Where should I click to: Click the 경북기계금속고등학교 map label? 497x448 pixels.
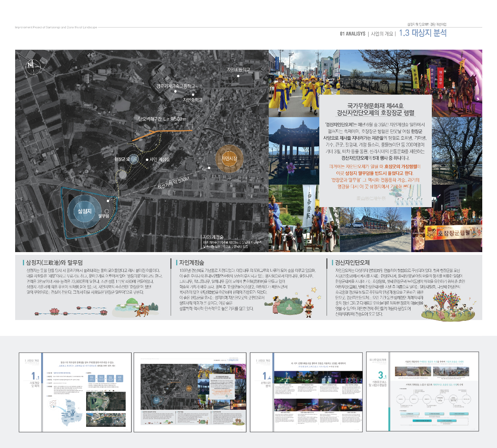(175, 86)
